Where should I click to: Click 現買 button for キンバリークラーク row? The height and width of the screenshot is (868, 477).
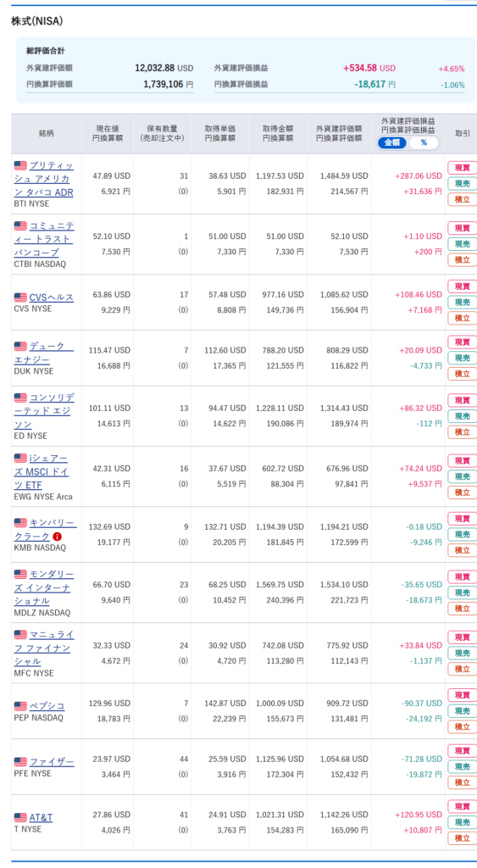462,519
